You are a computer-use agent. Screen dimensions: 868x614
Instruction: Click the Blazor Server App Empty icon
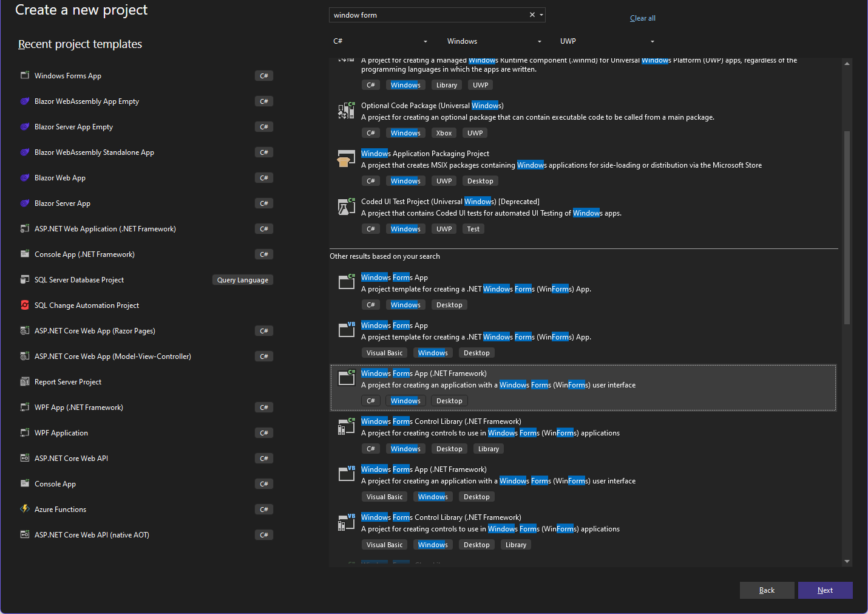[25, 126]
